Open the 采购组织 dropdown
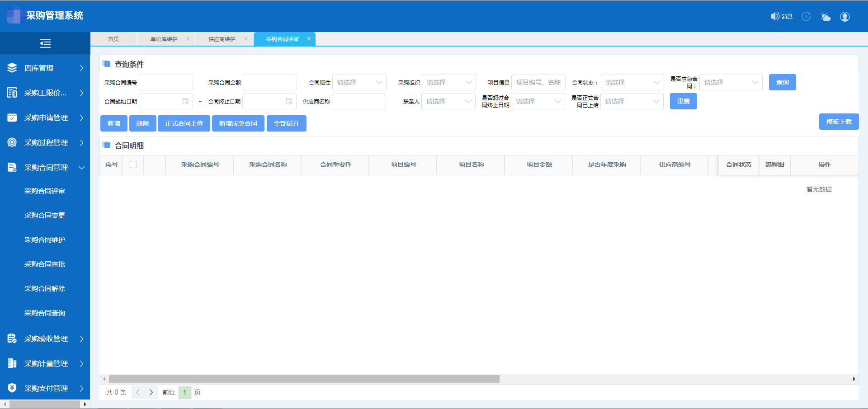The height and width of the screenshot is (409, 868). [449, 82]
